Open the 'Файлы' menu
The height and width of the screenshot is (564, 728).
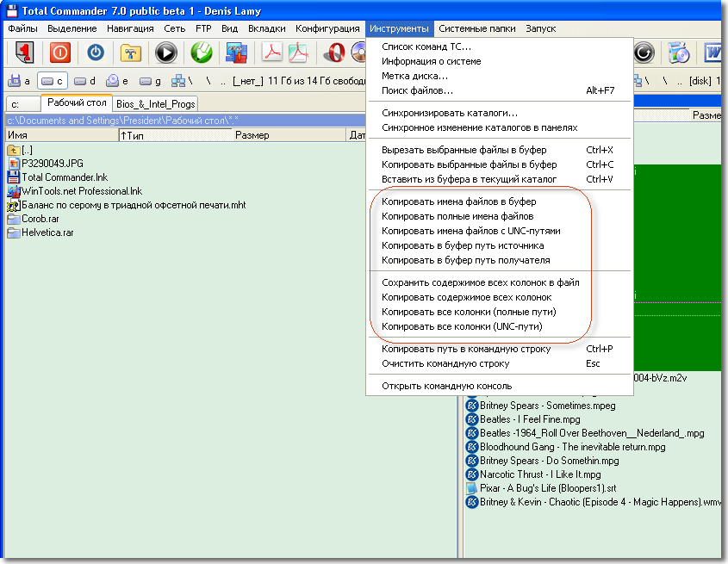click(x=22, y=28)
